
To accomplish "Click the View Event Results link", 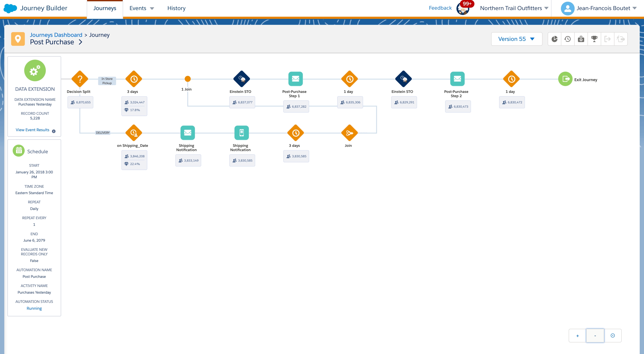I will (x=33, y=130).
